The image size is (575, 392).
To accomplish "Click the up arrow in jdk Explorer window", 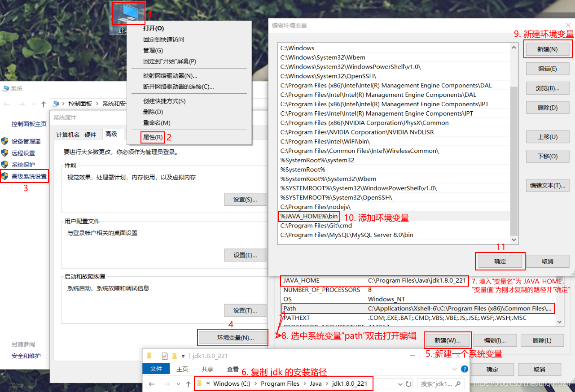I will [188, 384].
